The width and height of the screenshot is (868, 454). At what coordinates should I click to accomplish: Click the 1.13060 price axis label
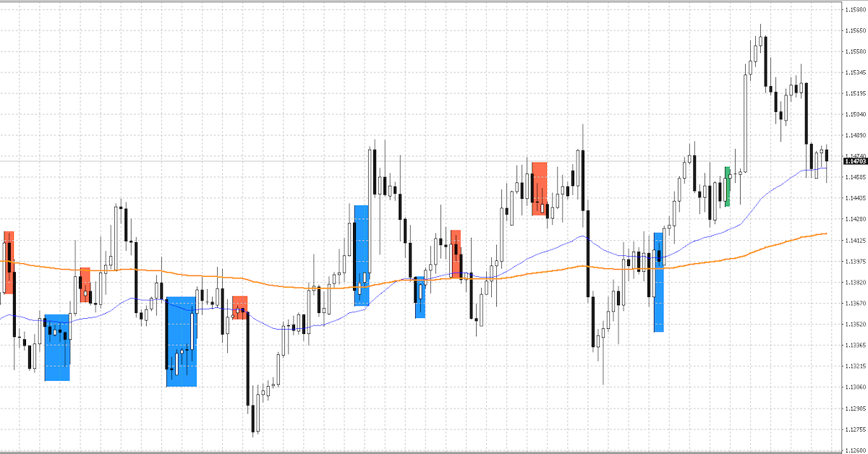855,387
